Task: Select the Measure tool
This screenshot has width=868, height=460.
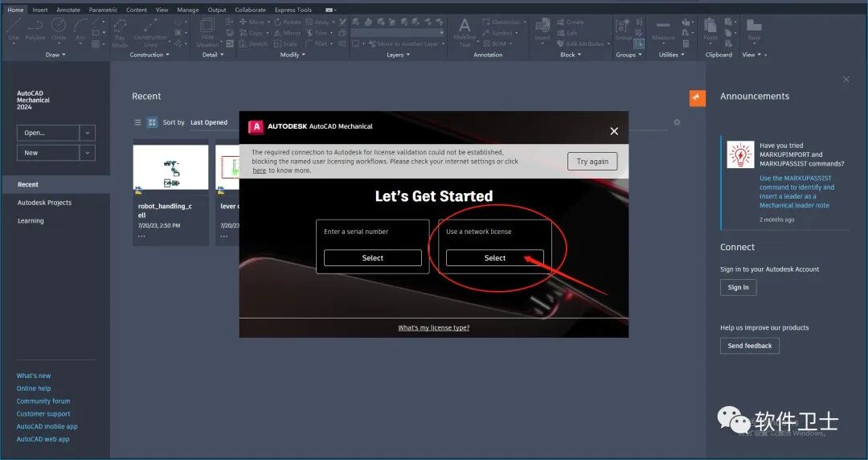Action: pos(663,31)
